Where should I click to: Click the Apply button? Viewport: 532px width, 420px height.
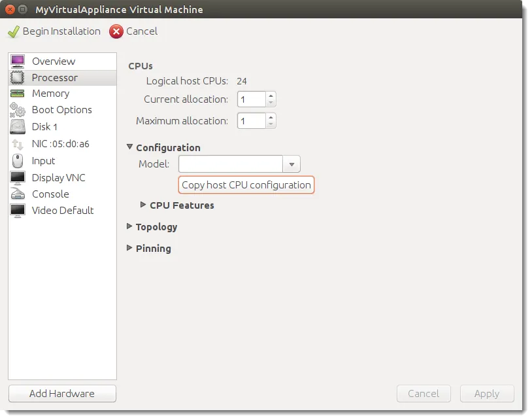[x=487, y=394]
